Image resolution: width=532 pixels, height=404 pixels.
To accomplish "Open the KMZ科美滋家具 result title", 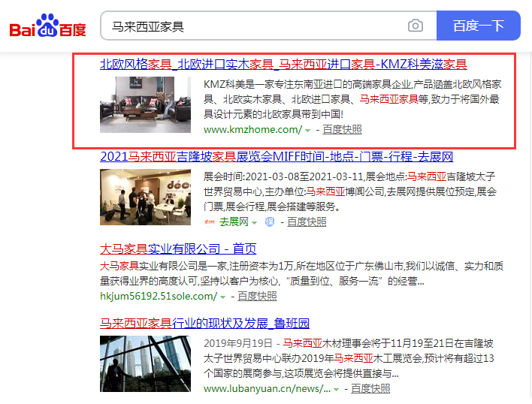I will pos(283,65).
